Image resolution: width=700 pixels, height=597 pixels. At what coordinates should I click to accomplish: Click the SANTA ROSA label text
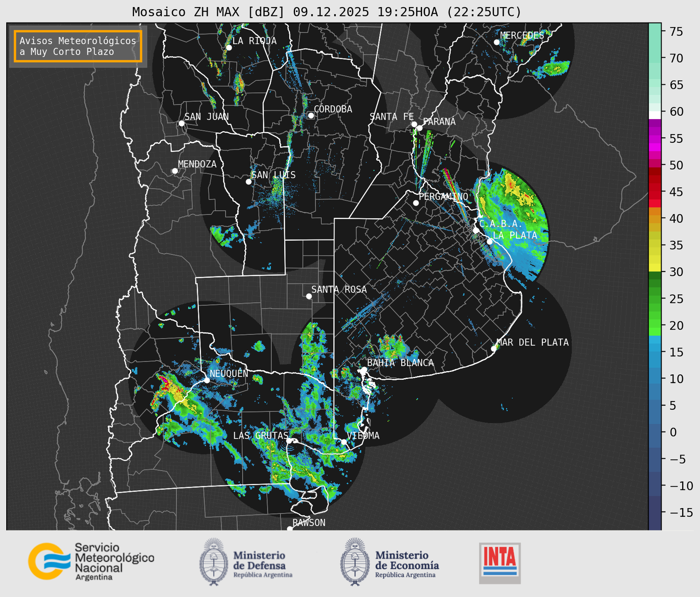click(x=339, y=289)
